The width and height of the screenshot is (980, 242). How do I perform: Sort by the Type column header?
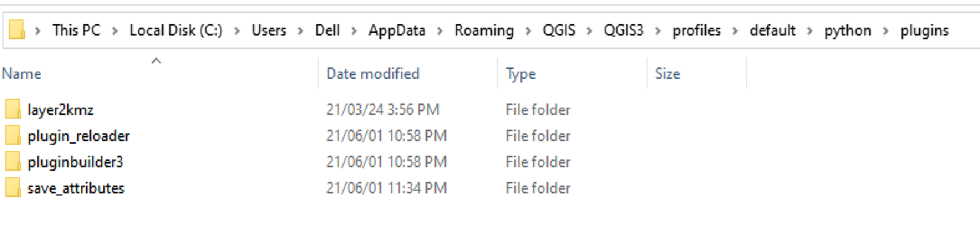click(521, 74)
